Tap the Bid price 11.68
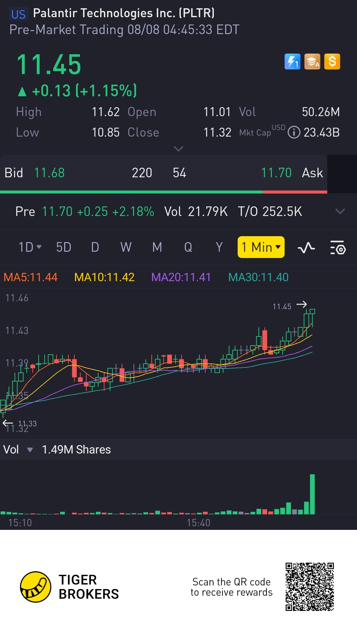Viewport: 357px width, 644px height. [50, 173]
